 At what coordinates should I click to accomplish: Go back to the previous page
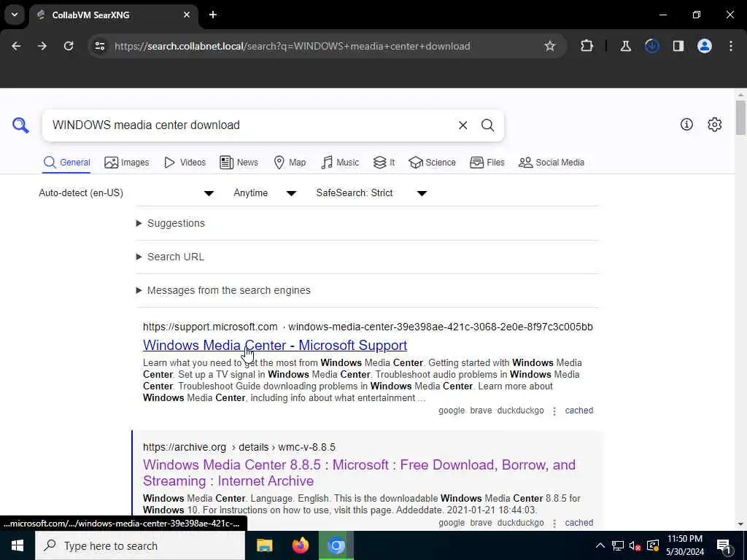[x=16, y=46]
